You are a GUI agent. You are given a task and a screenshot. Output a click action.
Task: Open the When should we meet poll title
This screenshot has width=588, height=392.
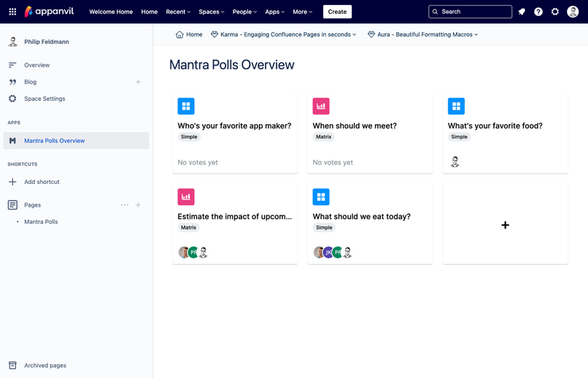(355, 126)
